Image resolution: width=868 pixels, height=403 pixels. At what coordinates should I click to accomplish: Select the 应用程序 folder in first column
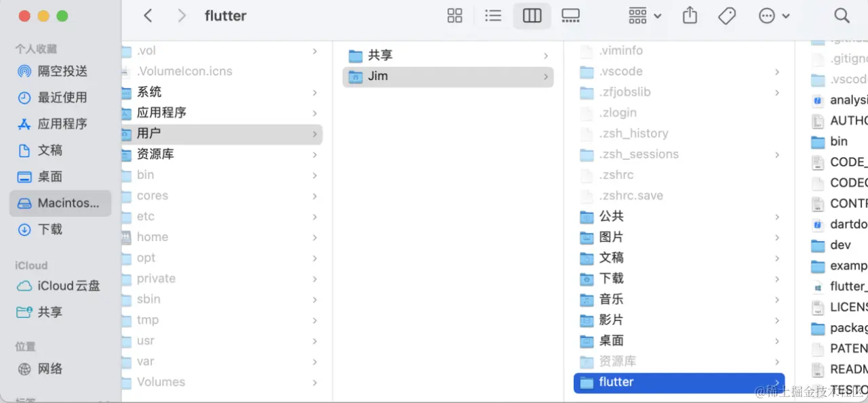222,112
